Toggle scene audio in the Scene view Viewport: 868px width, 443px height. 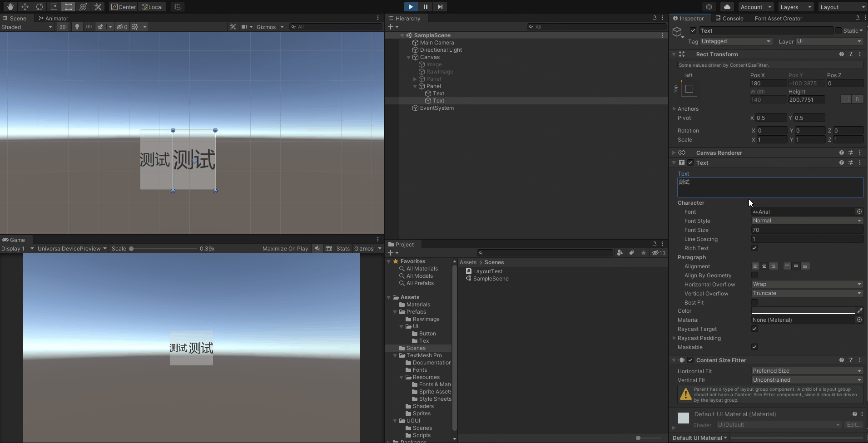(89, 27)
